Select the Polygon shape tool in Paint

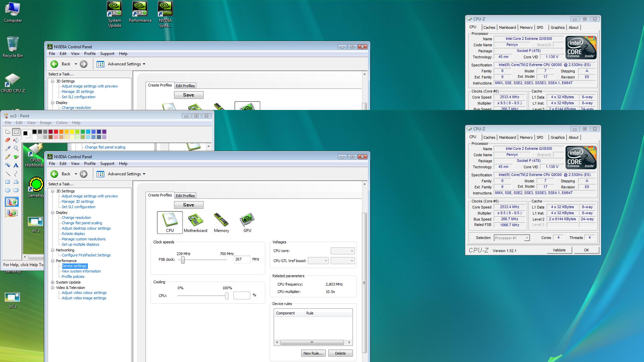tap(16, 182)
